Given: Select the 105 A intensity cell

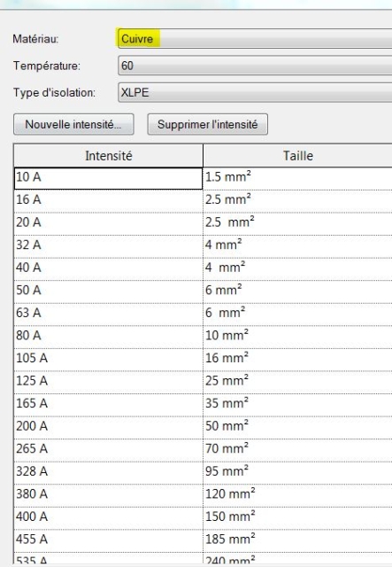Looking at the screenshot, I should [x=108, y=359].
